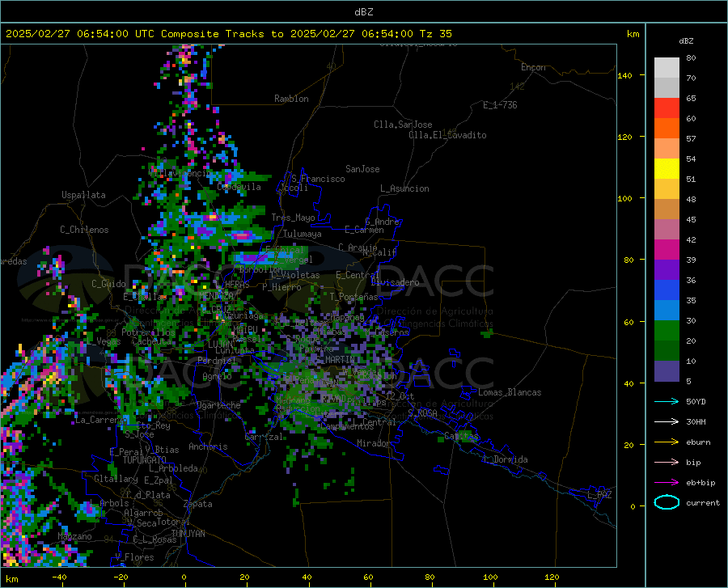Click the Tres_Mayo map label

pyautogui.click(x=293, y=218)
